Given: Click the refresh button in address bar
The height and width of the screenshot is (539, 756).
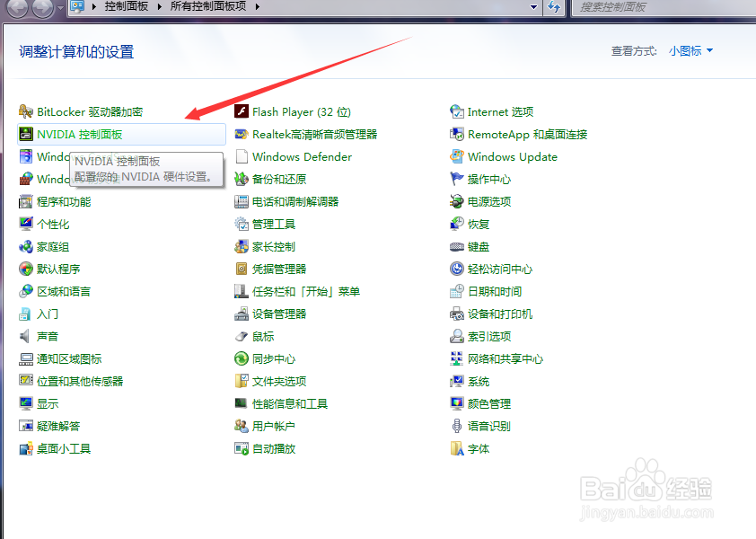Looking at the screenshot, I should [554, 7].
